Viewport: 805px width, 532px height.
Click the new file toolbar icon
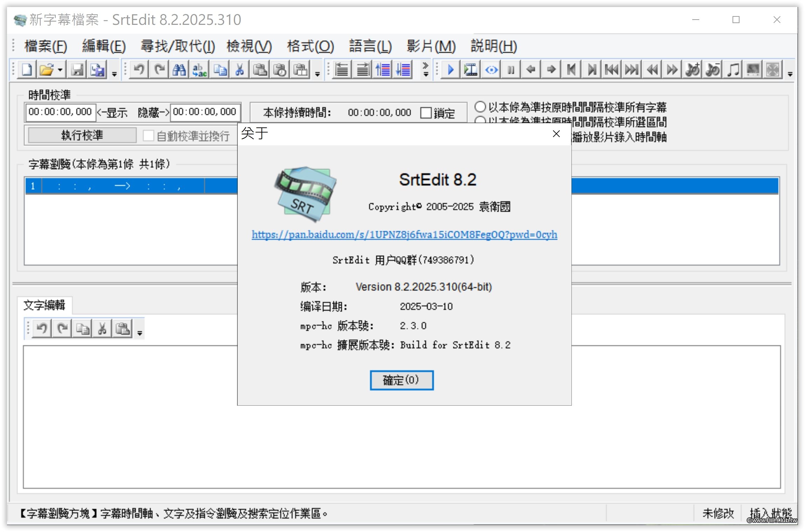(27, 70)
